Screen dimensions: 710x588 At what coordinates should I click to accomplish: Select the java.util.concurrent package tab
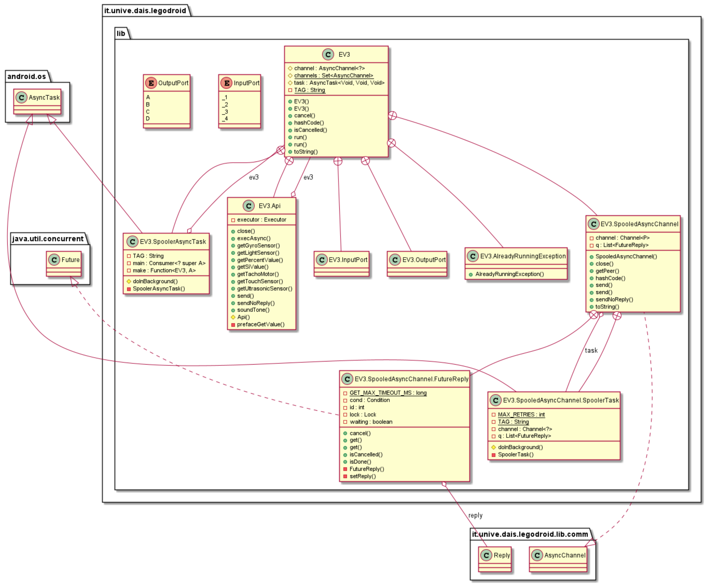tap(48, 239)
